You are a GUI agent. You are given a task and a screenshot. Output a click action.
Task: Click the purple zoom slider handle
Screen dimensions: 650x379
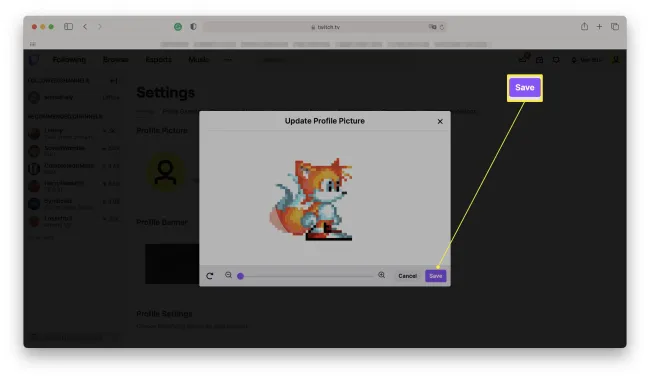click(240, 276)
